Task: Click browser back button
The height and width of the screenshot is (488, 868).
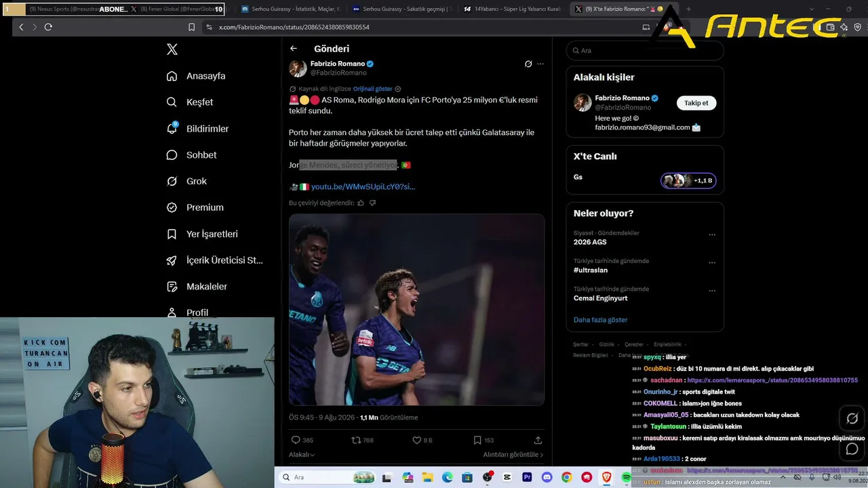Action: pyautogui.click(x=21, y=27)
